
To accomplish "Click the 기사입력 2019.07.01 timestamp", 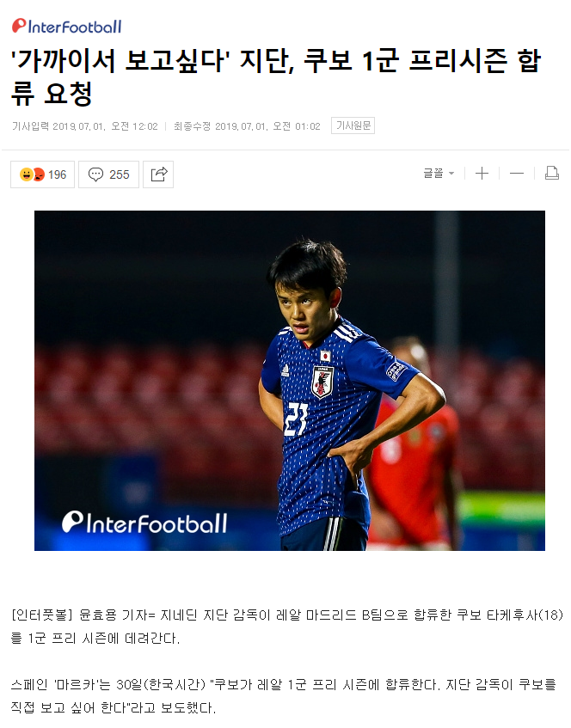I will point(84,126).
